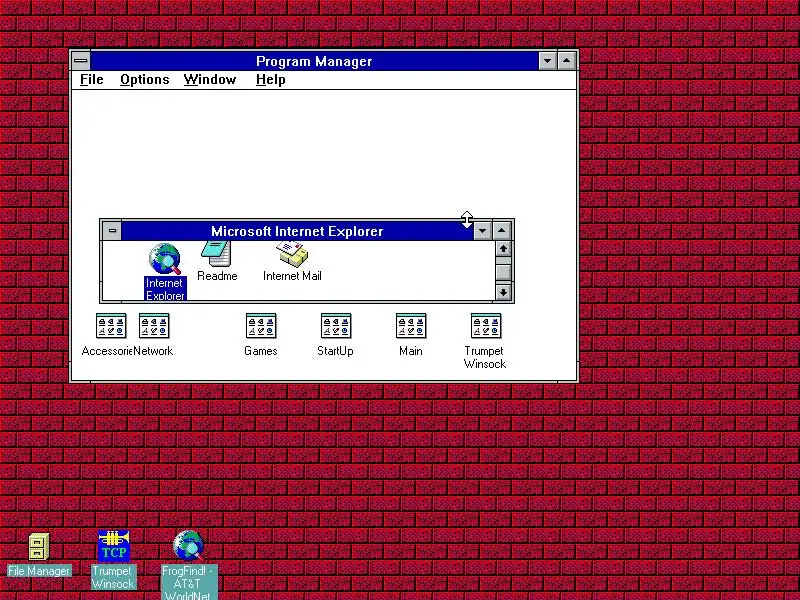Click the "Network" label
The image size is (800, 600).
pyautogui.click(x=153, y=351)
